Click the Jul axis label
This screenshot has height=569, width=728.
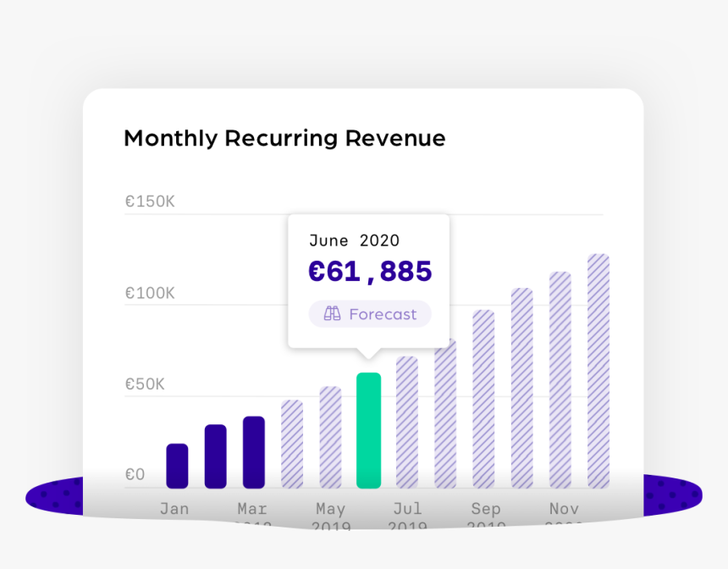[x=408, y=509]
